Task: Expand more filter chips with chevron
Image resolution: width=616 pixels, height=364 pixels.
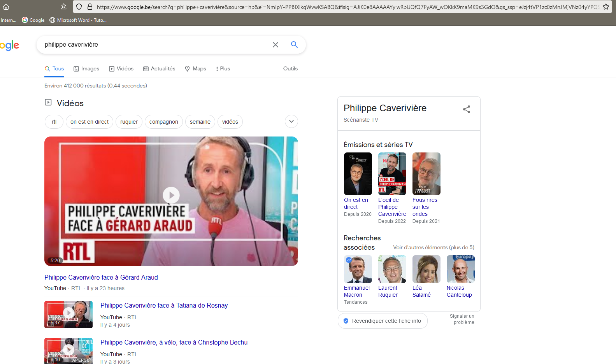Action: 291,121
